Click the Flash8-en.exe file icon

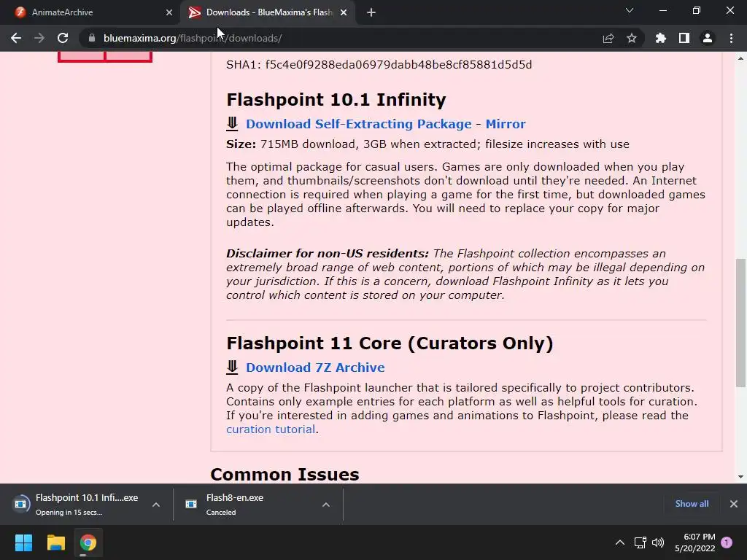point(191,504)
